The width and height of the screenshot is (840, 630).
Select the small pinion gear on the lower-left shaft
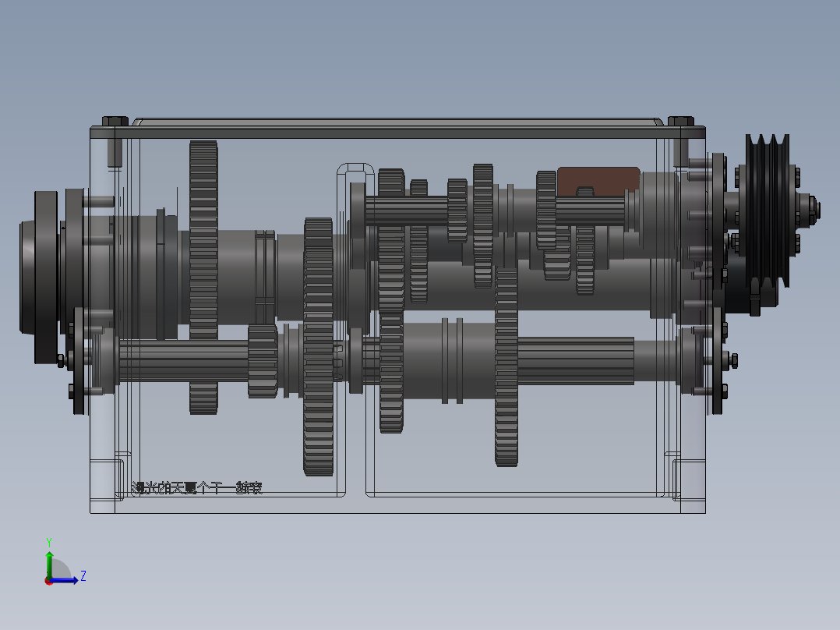click(x=263, y=361)
